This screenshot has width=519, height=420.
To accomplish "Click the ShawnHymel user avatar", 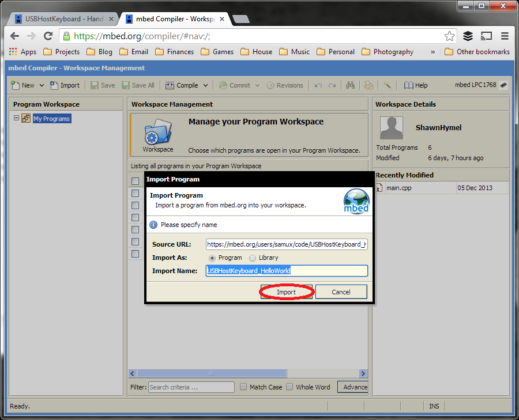I will coord(391,128).
